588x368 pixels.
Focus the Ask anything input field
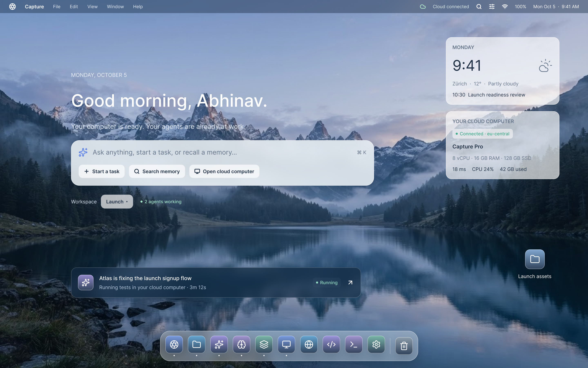pyautogui.click(x=222, y=152)
